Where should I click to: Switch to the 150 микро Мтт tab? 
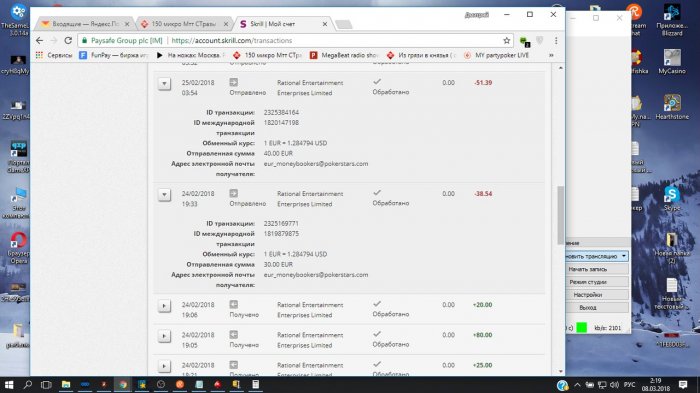pyautogui.click(x=183, y=24)
